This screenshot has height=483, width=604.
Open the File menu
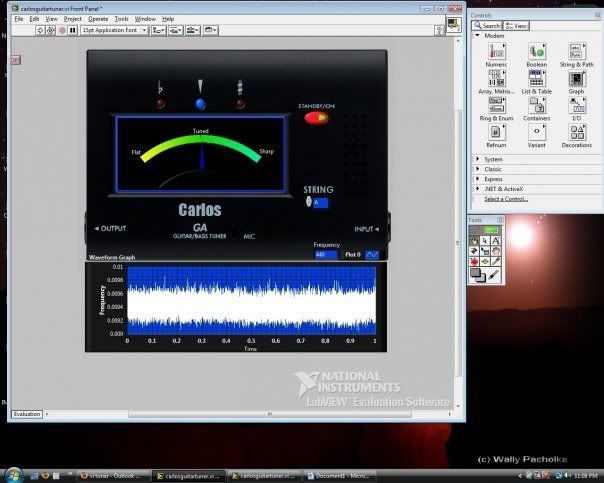tap(18, 19)
